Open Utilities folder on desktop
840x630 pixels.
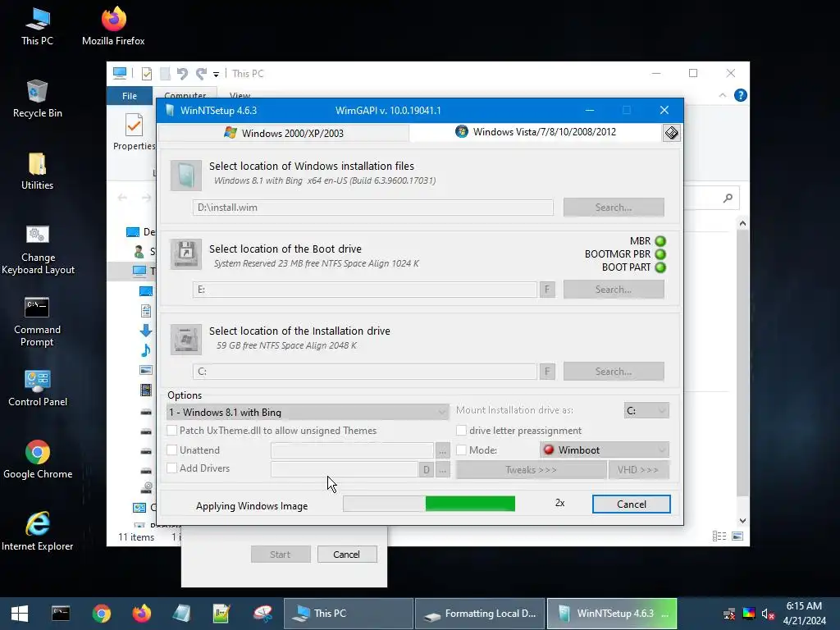tap(37, 171)
